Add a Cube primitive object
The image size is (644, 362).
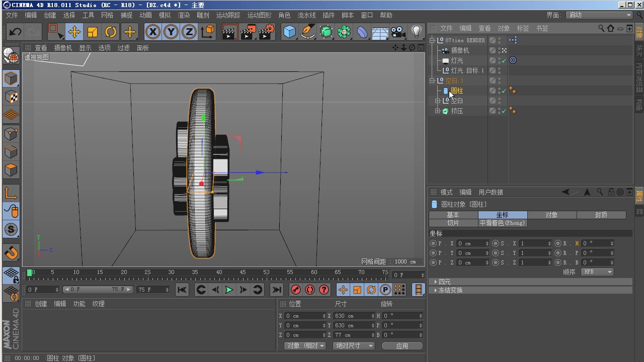(289, 33)
